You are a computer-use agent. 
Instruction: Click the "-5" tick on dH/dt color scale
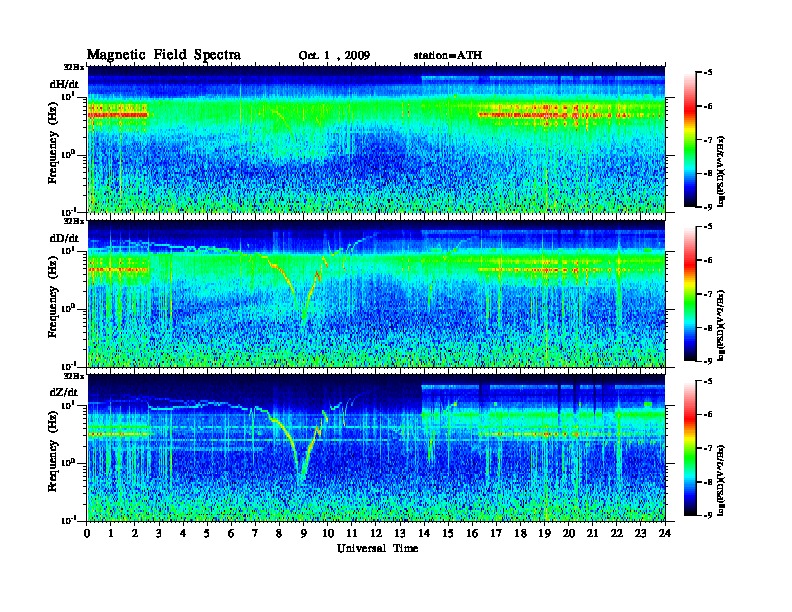point(709,73)
